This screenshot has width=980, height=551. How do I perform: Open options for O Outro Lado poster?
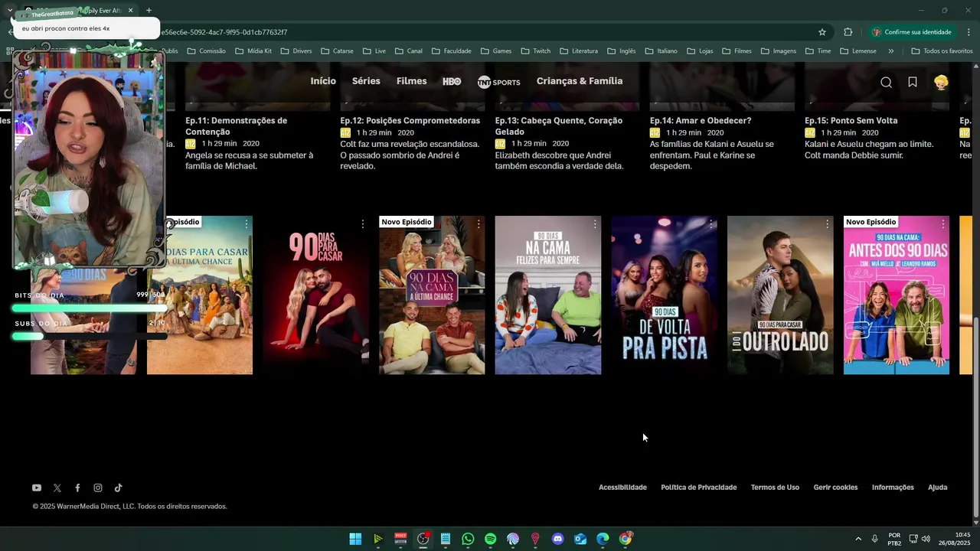[x=827, y=224]
